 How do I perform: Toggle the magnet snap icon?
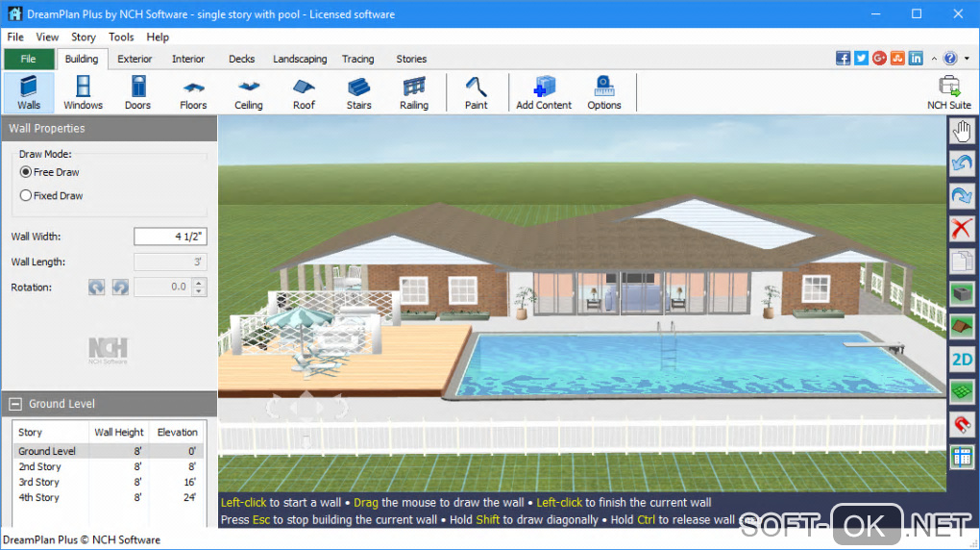[962, 424]
